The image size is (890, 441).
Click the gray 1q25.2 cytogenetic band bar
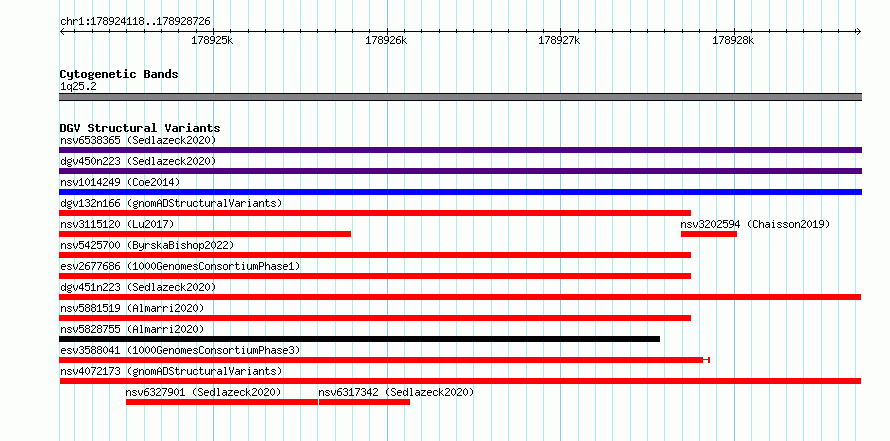[x=460, y=97]
